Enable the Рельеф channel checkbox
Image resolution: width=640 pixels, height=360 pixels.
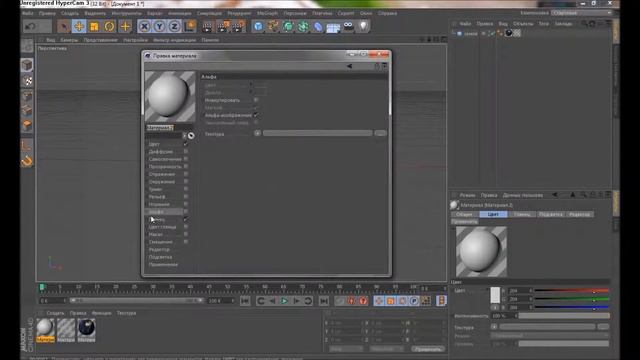(x=186, y=197)
